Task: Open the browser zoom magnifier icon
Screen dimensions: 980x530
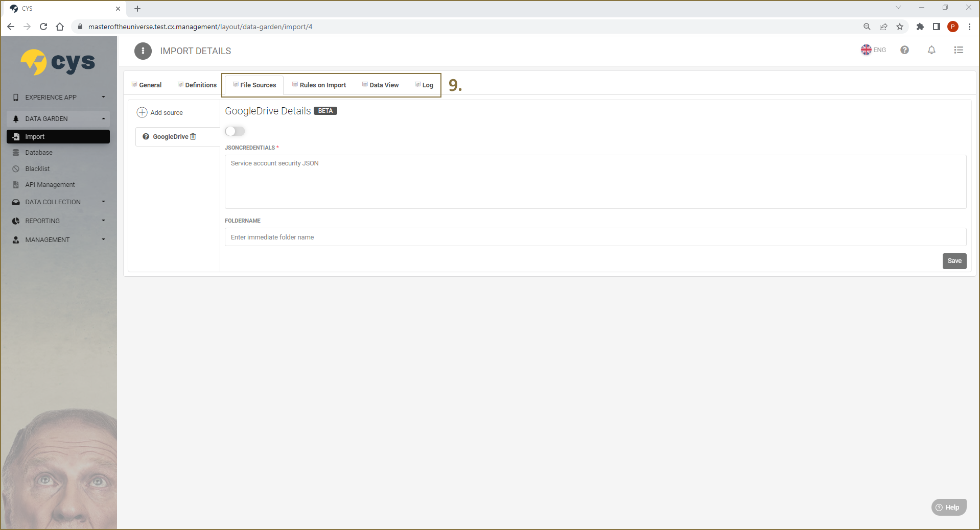Action: 867,27
